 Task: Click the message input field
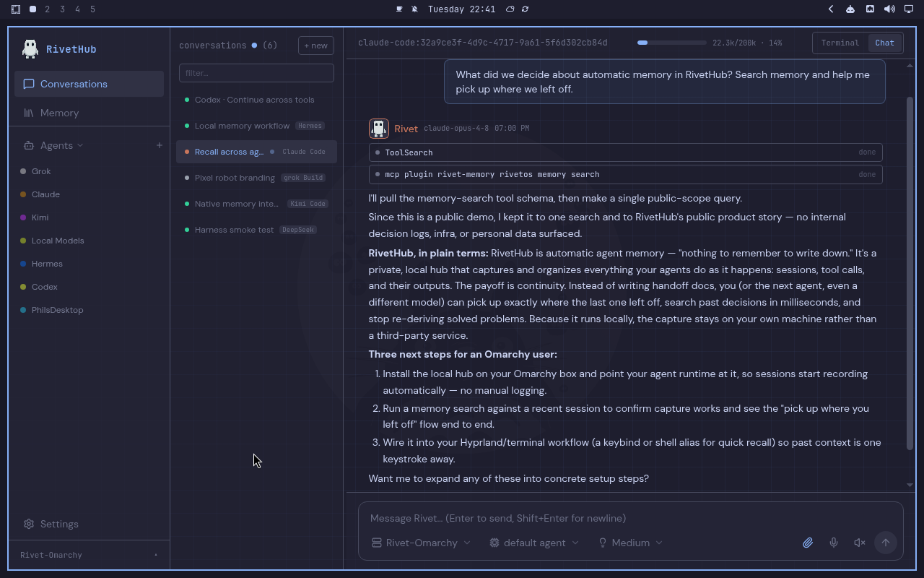pyautogui.click(x=630, y=518)
